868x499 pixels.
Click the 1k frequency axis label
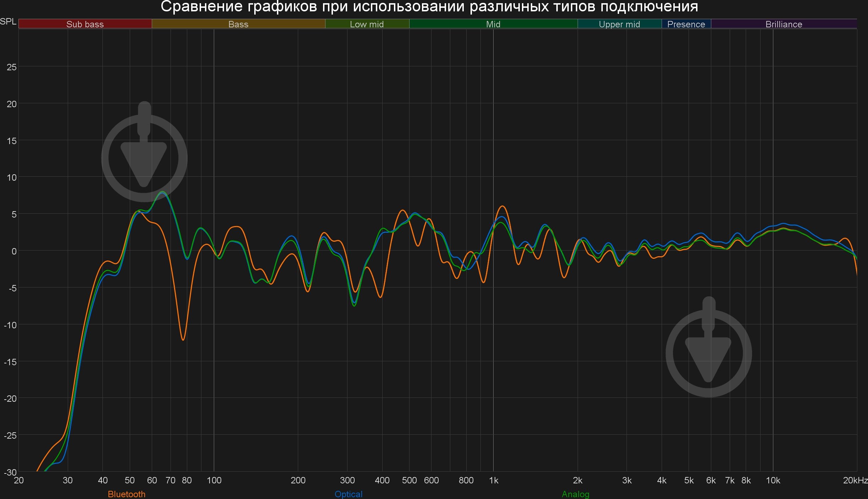pyautogui.click(x=494, y=481)
